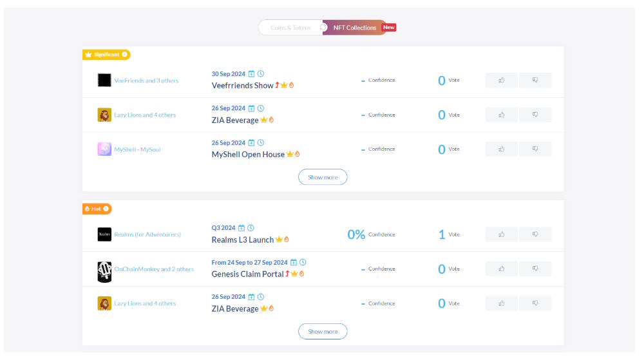
Task: Add Veefrriends Show to calendar icon
Action: point(251,74)
